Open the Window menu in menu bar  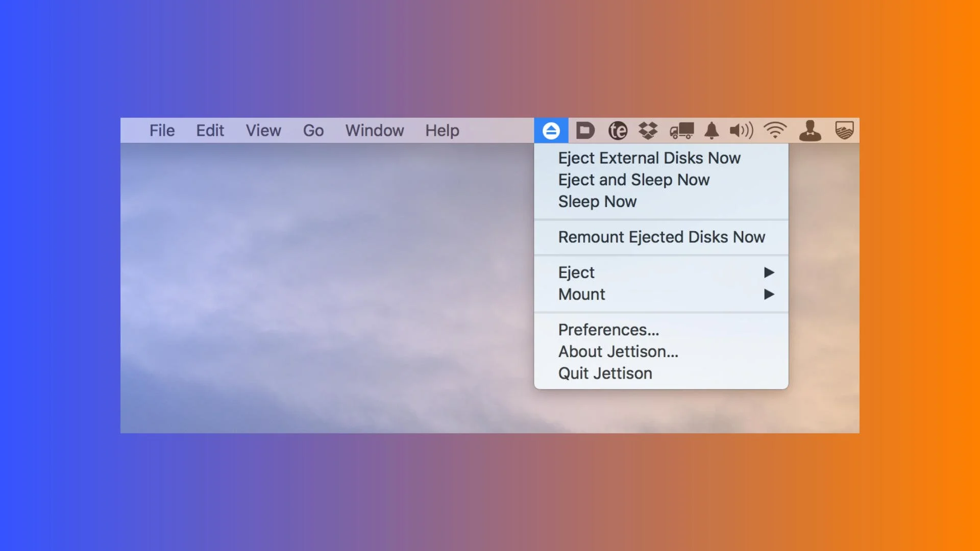374,131
